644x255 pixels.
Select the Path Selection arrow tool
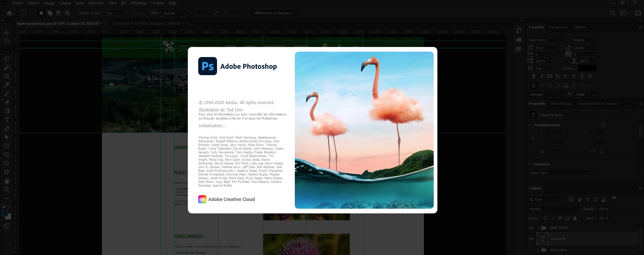pyautogui.click(x=7, y=137)
